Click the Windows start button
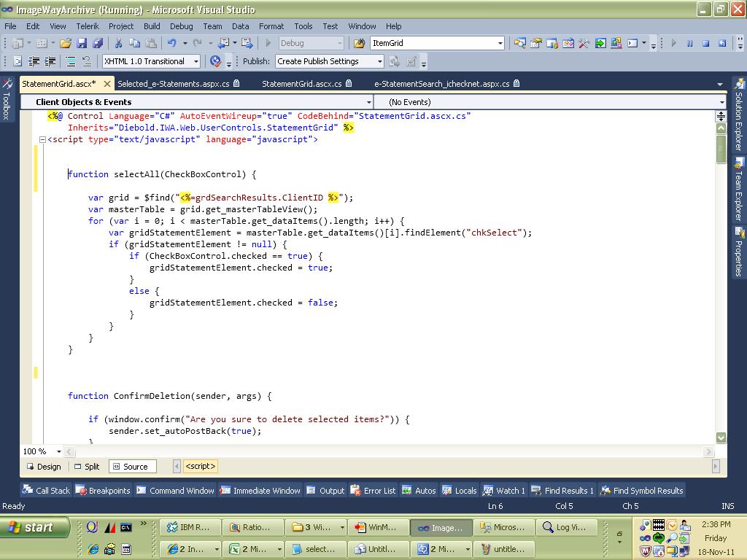The width and height of the screenshot is (747, 560). pyautogui.click(x=34, y=527)
